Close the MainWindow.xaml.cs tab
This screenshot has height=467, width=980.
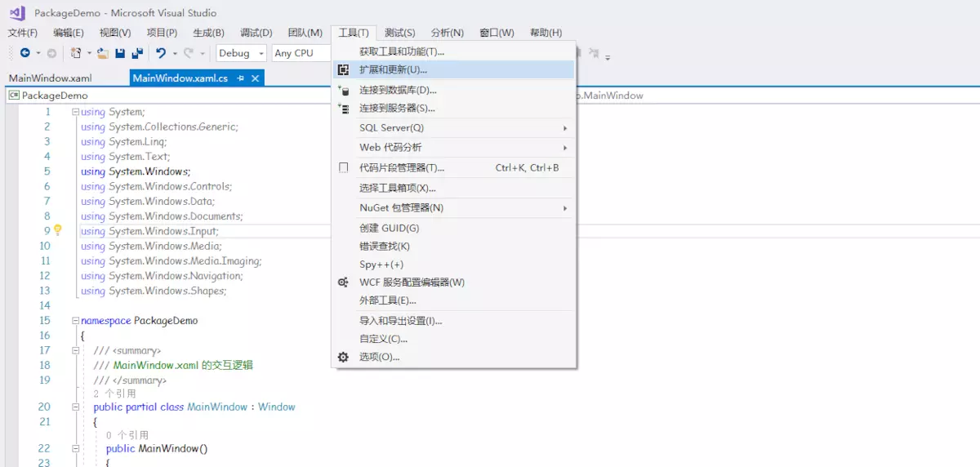(x=255, y=78)
